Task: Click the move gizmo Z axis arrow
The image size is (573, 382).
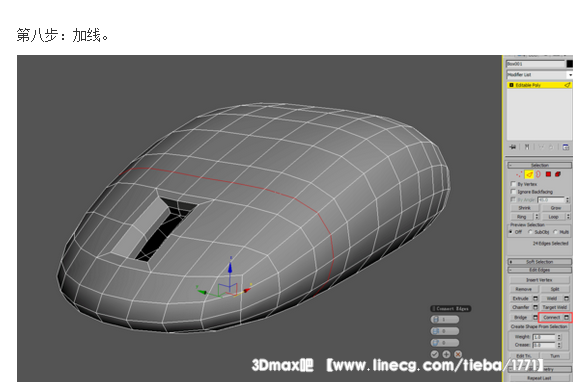Action: click(230, 267)
